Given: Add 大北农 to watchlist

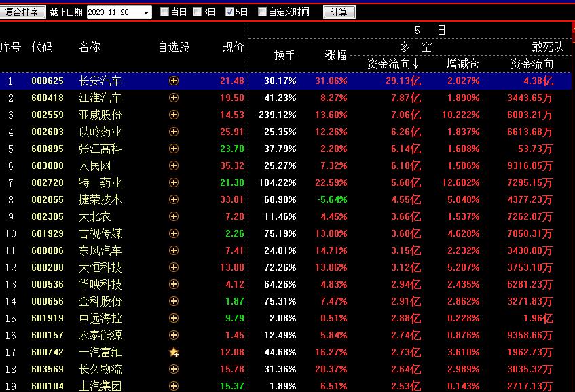Looking at the screenshot, I should [174, 216].
